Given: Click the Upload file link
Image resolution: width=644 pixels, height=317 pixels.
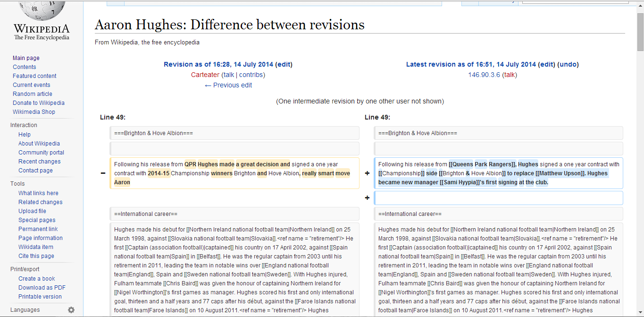Looking at the screenshot, I should tap(32, 211).
